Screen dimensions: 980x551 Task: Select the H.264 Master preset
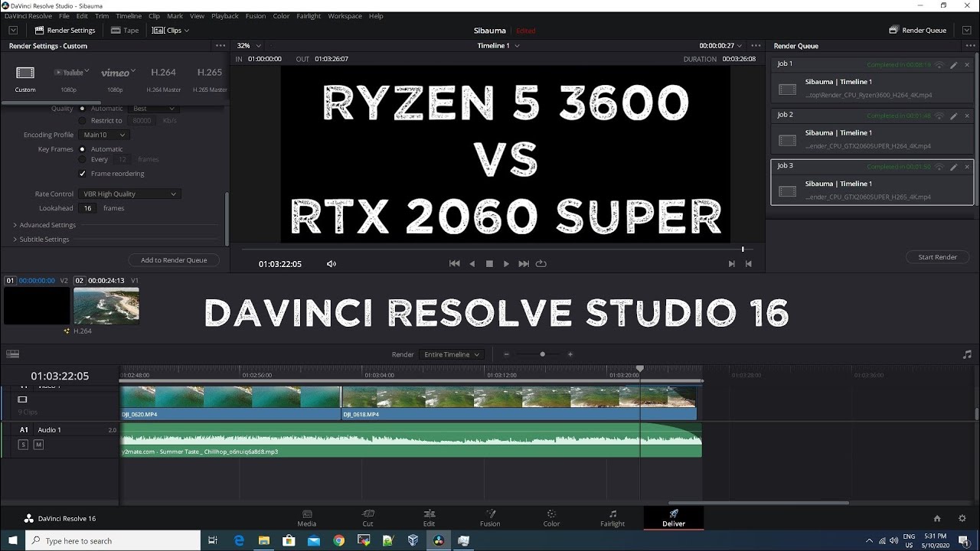tap(163, 79)
